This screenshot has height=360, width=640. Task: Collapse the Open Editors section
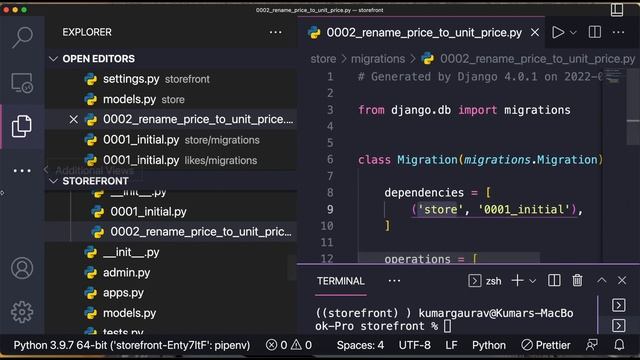[53, 59]
